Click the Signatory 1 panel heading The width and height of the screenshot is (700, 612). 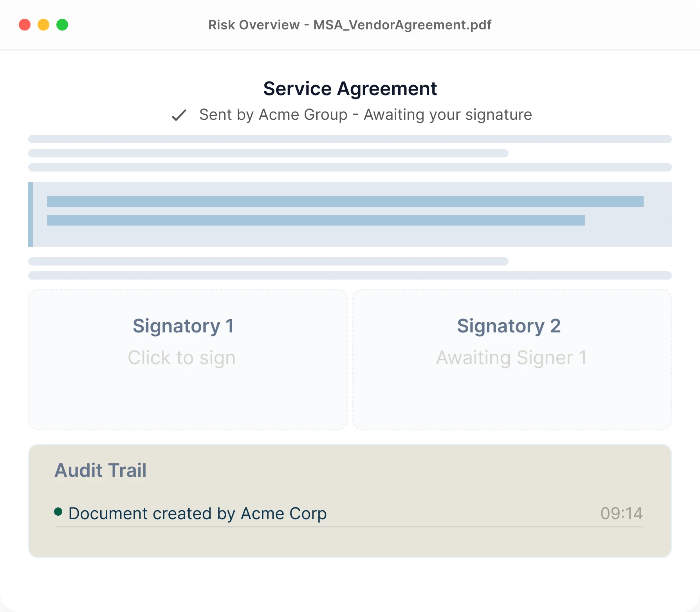coord(184,325)
